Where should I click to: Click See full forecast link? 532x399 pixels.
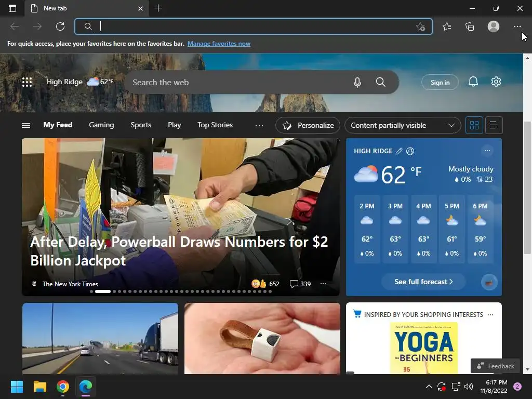click(423, 282)
